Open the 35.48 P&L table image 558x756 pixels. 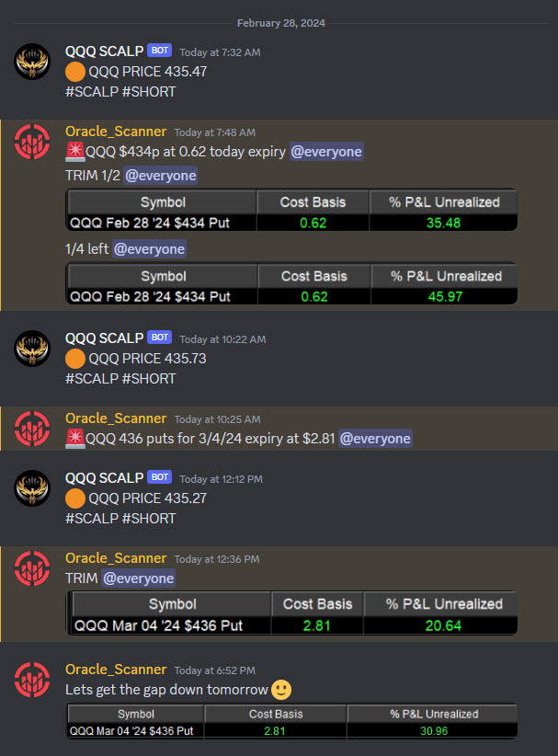point(291,210)
